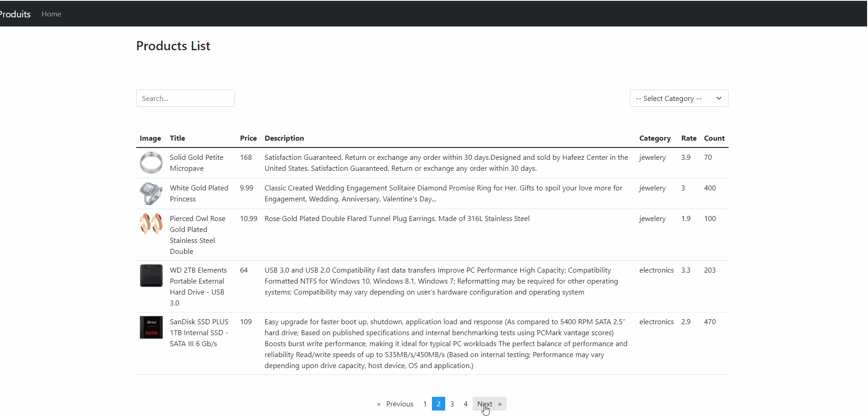
Task: Click the Solid Gold Petite Micropave ring image
Action: (151, 162)
